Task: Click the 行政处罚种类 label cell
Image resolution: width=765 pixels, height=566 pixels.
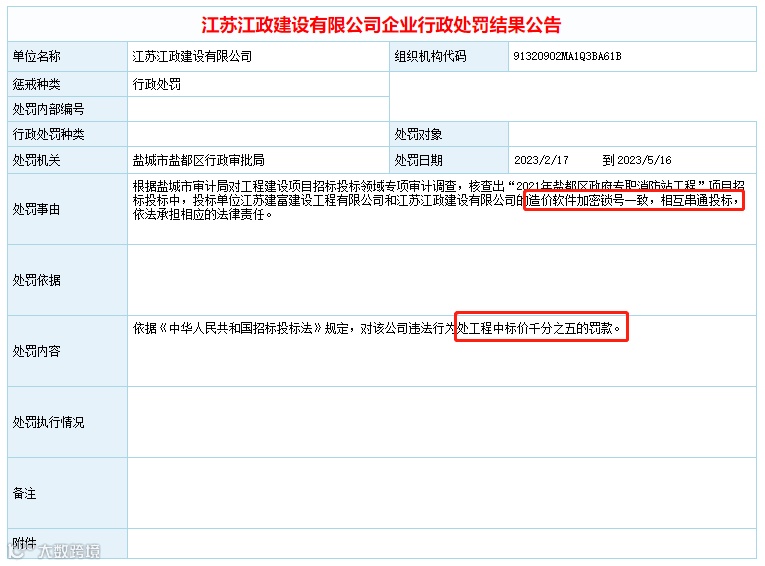Action: click(67, 134)
